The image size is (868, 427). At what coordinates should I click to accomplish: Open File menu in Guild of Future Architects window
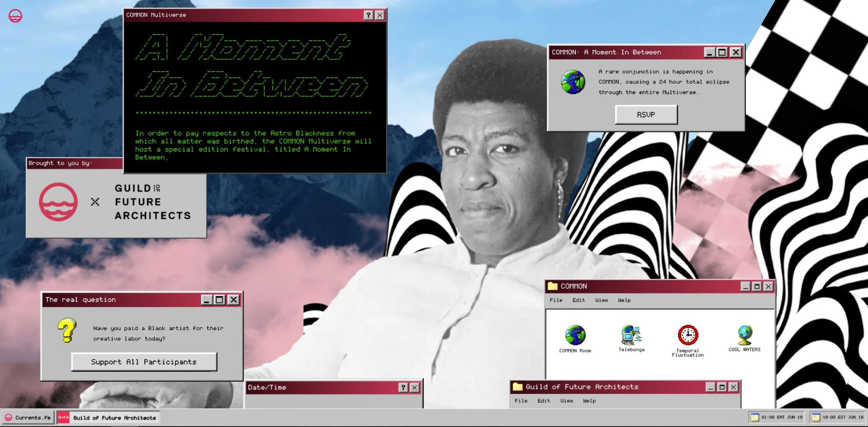point(521,401)
